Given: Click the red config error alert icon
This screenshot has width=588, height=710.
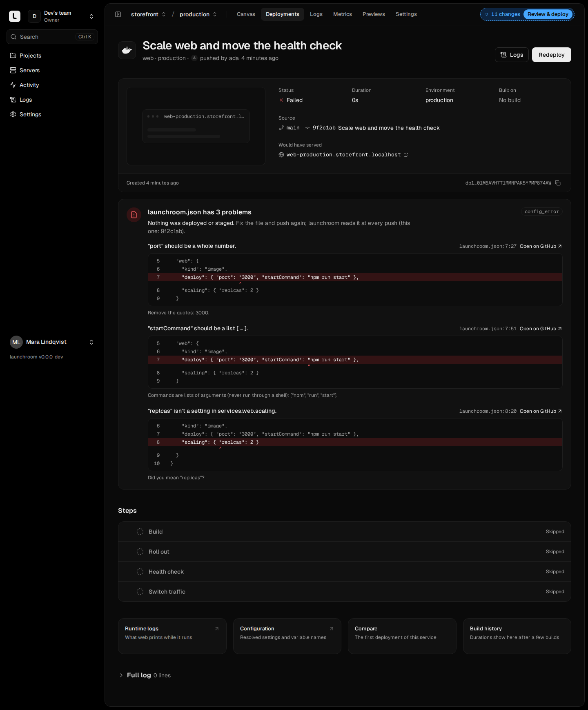Looking at the screenshot, I should pyautogui.click(x=134, y=215).
